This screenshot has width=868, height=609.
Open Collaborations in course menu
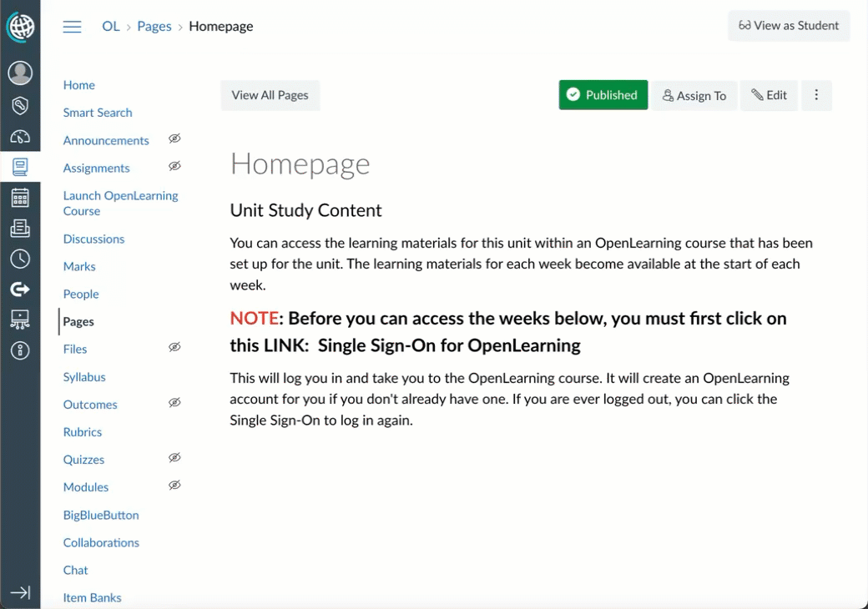101,542
